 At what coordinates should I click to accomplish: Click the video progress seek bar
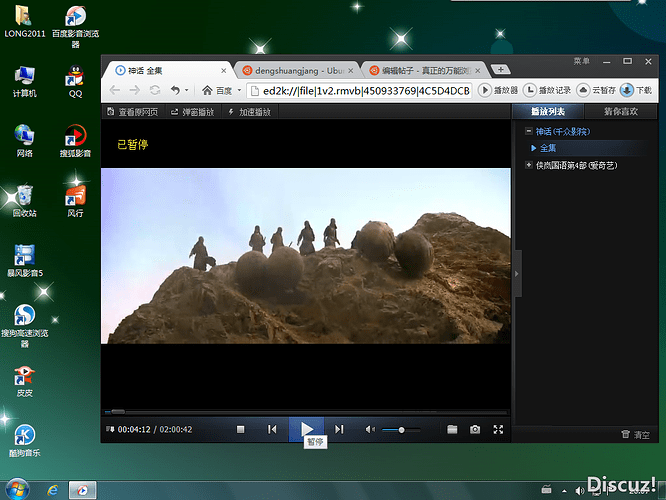click(306, 412)
